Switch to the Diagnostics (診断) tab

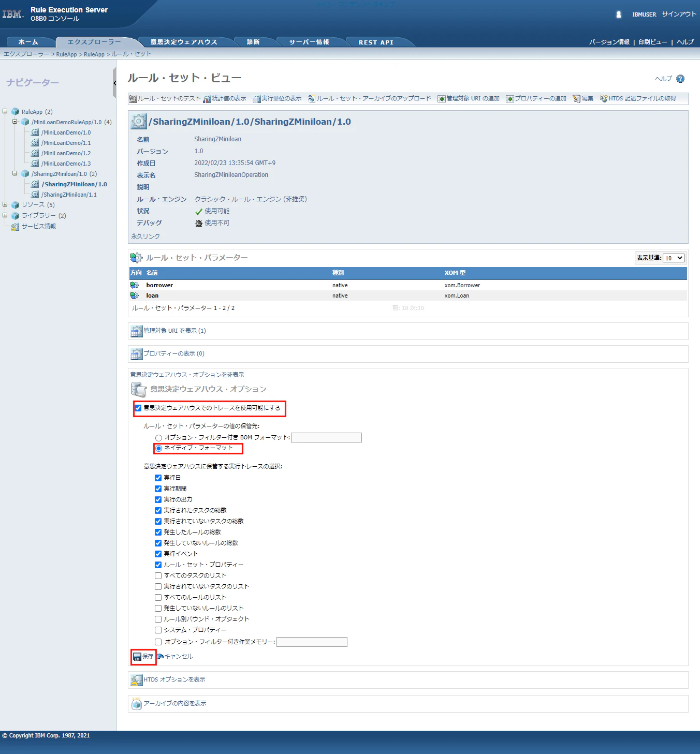click(253, 42)
